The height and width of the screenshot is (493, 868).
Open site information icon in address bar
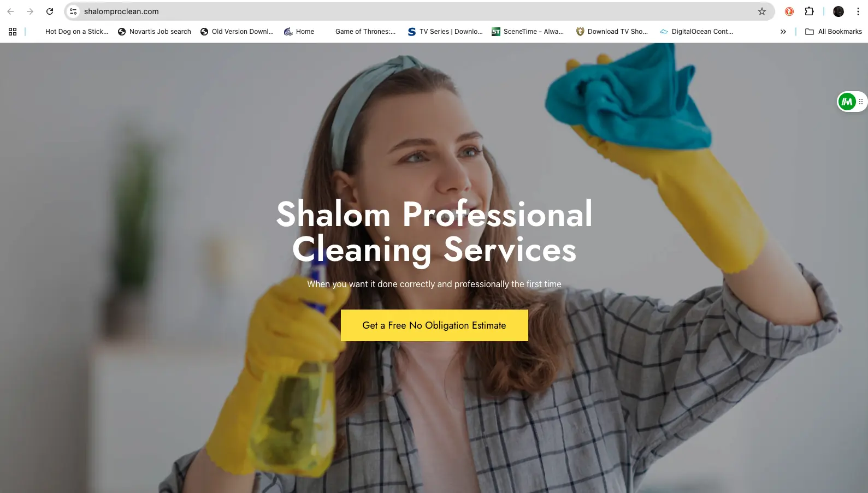[73, 11]
